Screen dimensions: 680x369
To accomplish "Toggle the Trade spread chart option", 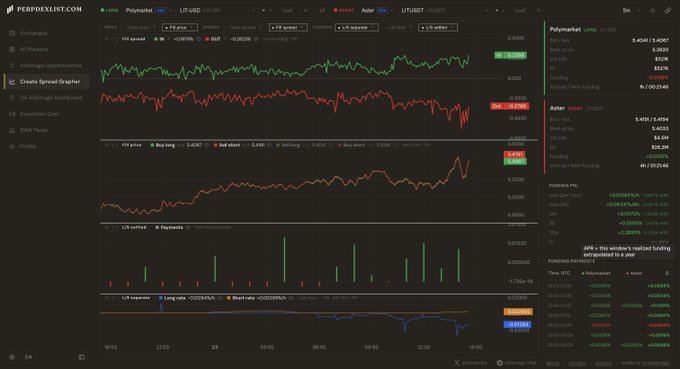I will [245, 27].
